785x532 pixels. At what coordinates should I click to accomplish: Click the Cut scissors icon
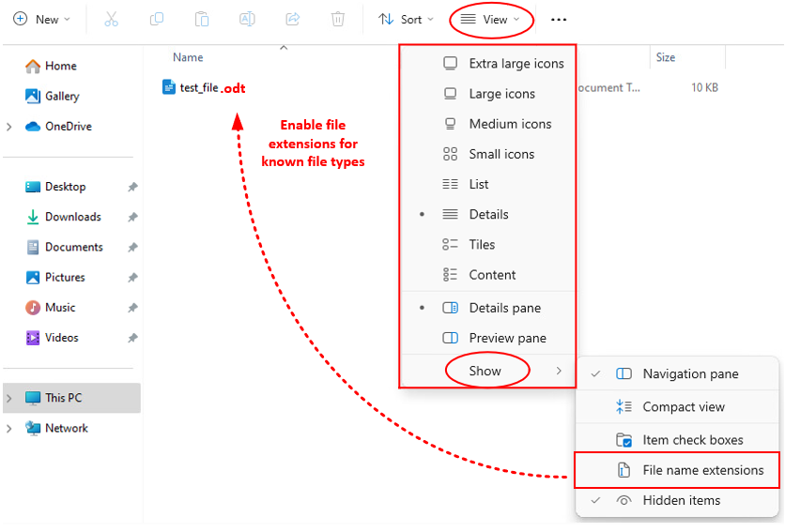tap(111, 20)
